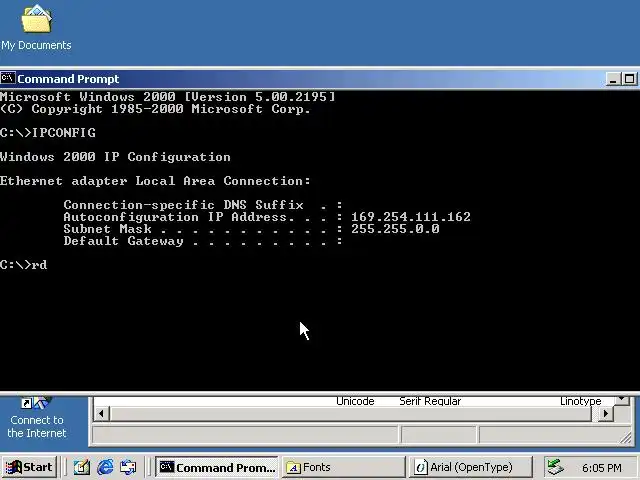
Task: Open the Connect to the Internet shortcut
Action: [36, 418]
